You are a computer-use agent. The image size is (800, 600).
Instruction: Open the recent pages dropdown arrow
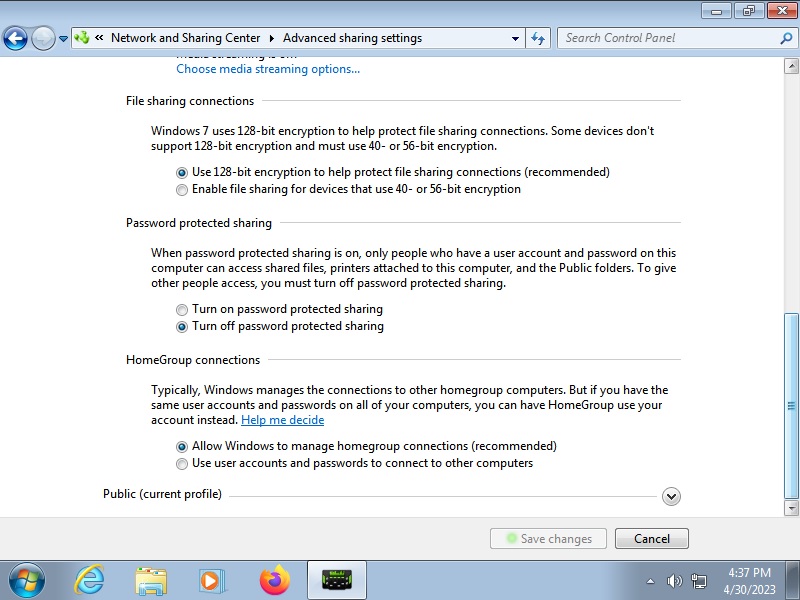63,38
